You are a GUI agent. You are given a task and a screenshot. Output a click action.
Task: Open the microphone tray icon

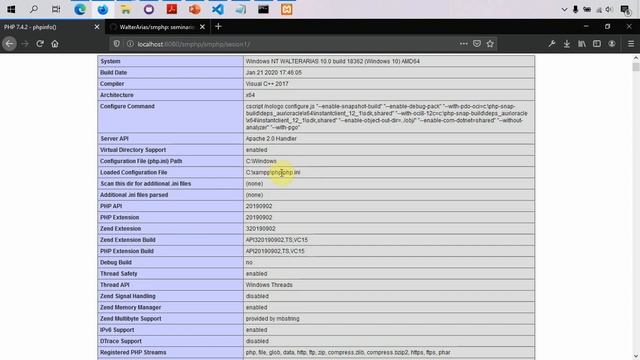tap(576, 9)
